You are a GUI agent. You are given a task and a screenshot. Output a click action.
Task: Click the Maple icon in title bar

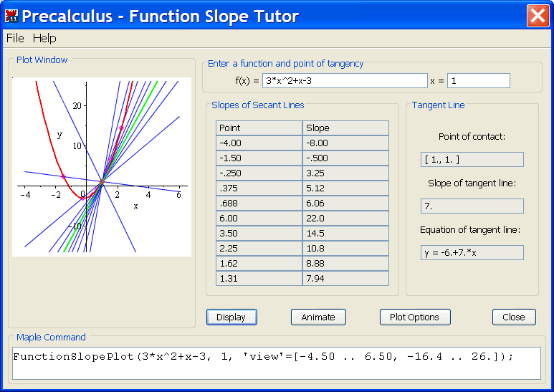(11, 16)
